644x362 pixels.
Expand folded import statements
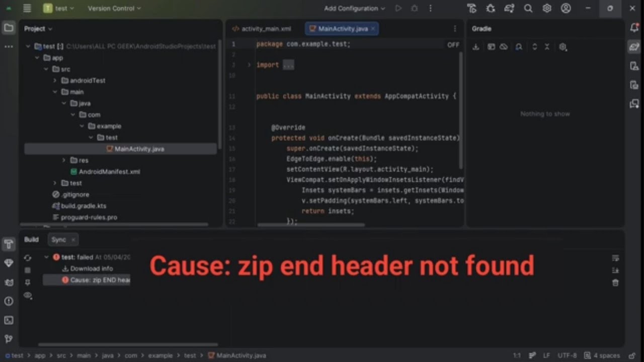[x=249, y=65]
